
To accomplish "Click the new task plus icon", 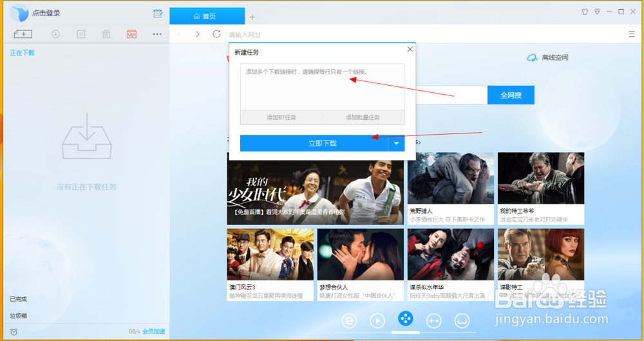I will (23, 34).
